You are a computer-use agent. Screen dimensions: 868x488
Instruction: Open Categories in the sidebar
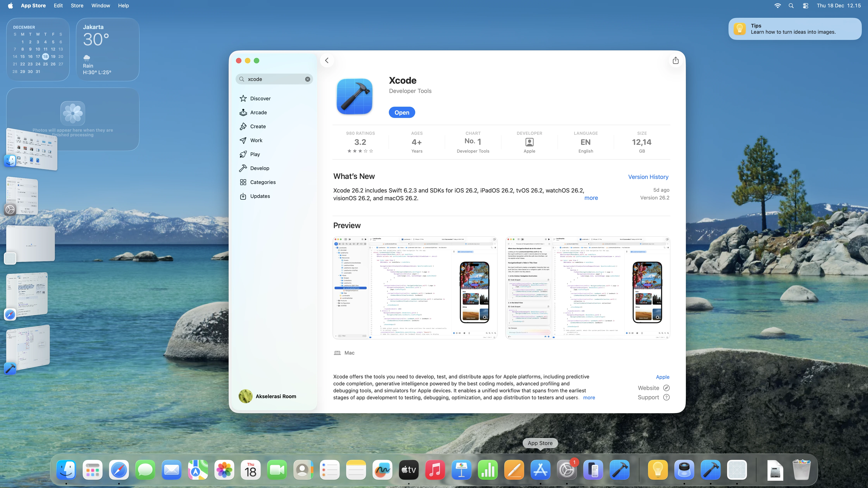[263, 182]
